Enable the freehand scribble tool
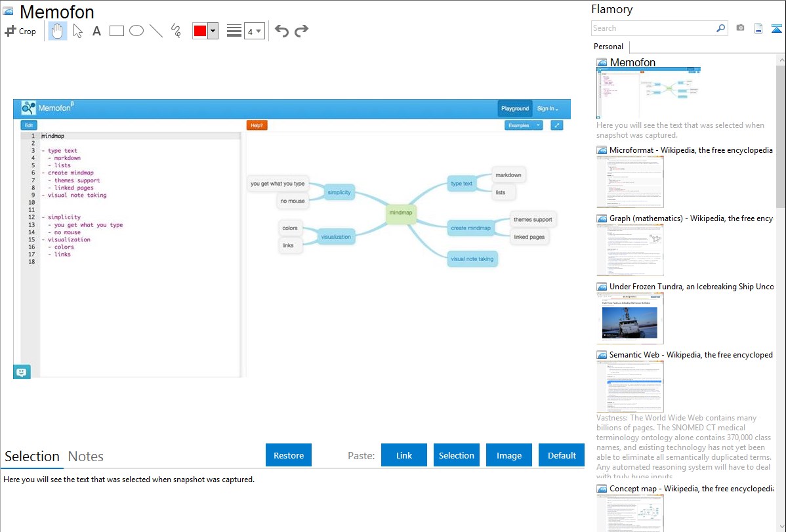Viewport: 786px width, 532px height. 176,31
